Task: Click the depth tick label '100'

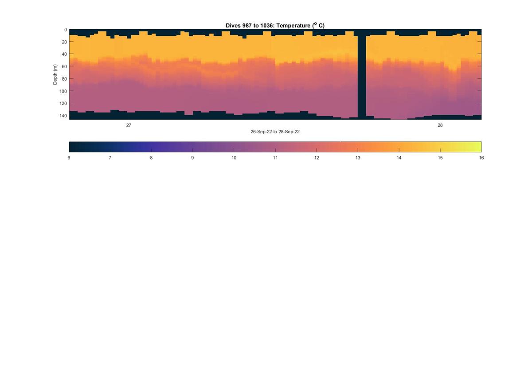Action: tap(63, 91)
